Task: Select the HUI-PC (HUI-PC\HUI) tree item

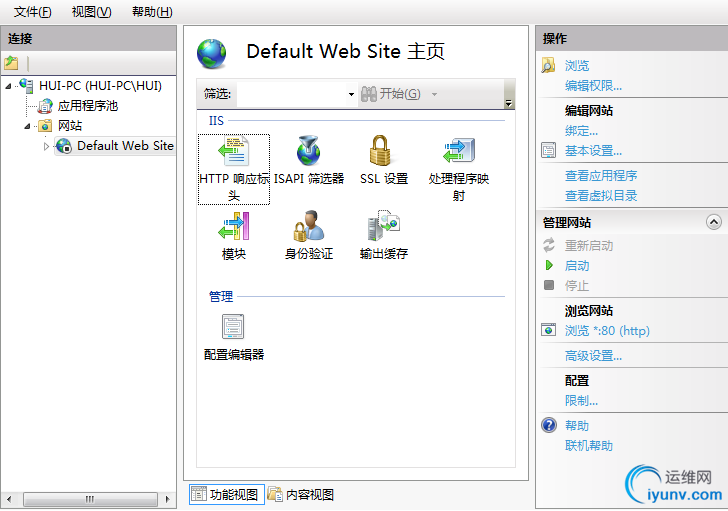Action: [x=100, y=86]
